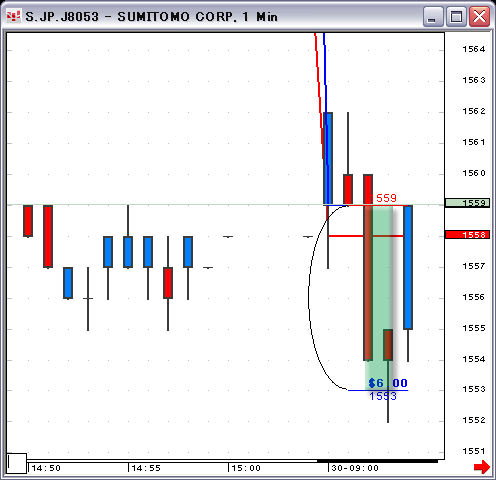
Task: Click the 1551 price axis label
Action: click(x=474, y=451)
